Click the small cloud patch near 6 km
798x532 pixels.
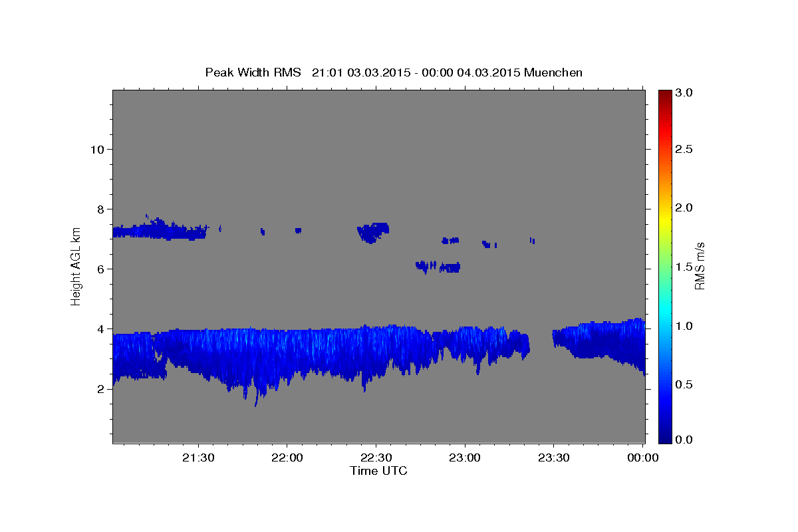coord(439,267)
